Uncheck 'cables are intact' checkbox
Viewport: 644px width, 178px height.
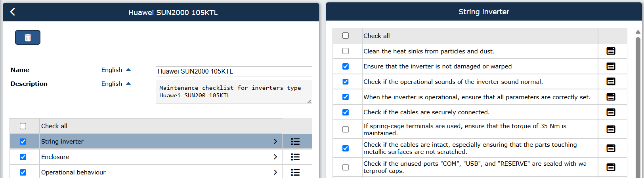click(346, 148)
